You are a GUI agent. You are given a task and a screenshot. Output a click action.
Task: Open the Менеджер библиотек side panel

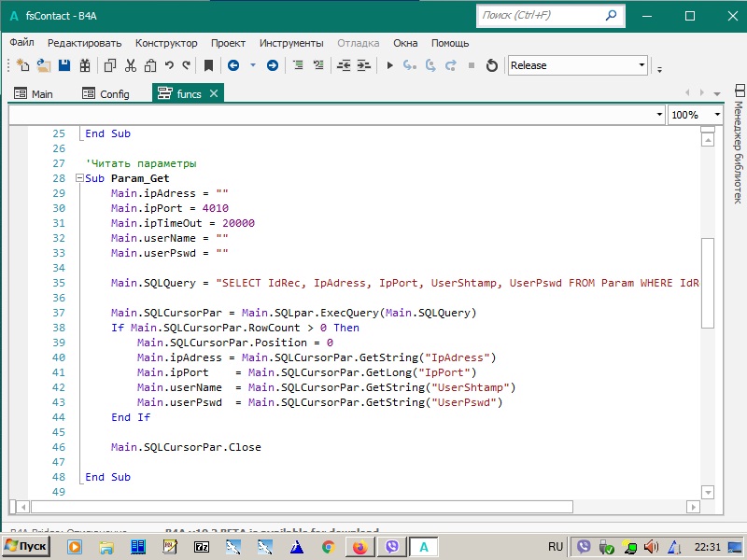(x=739, y=145)
